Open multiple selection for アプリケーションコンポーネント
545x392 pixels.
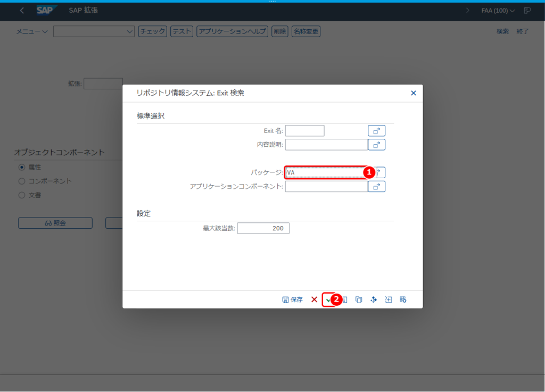pos(376,187)
